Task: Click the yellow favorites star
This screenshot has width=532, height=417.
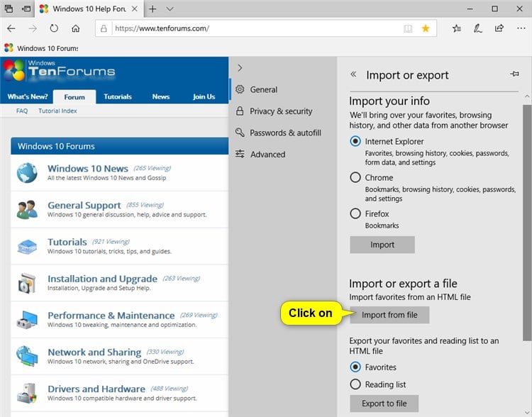Action: click(426, 28)
